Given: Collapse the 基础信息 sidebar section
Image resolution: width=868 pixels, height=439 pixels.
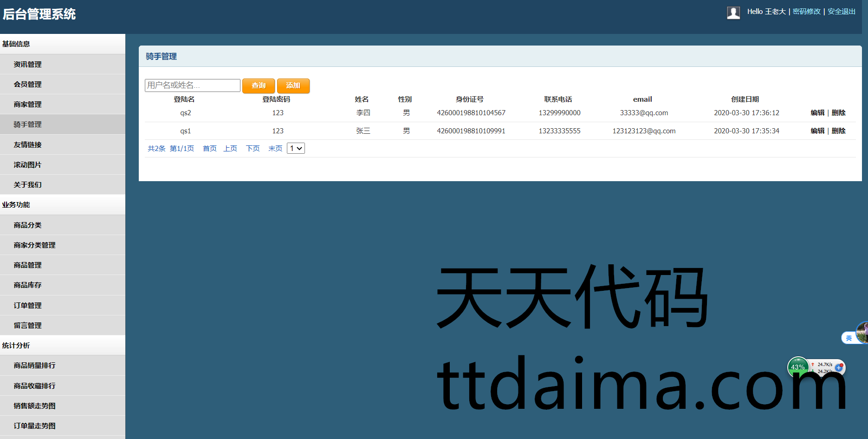Looking at the screenshot, I should pyautogui.click(x=16, y=44).
